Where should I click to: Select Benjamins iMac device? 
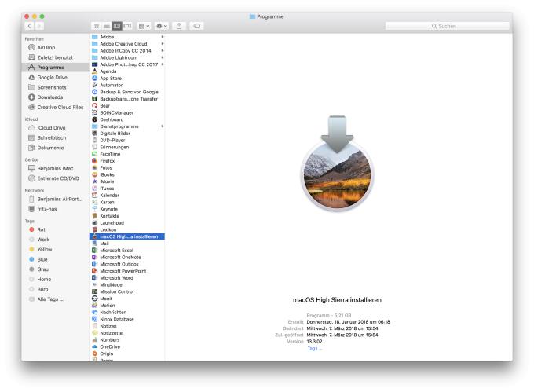click(x=55, y=168)
